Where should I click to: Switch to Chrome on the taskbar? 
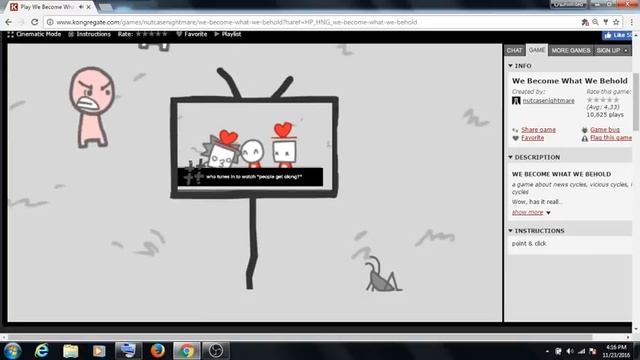pyautogui.click(x=187, y=351)
